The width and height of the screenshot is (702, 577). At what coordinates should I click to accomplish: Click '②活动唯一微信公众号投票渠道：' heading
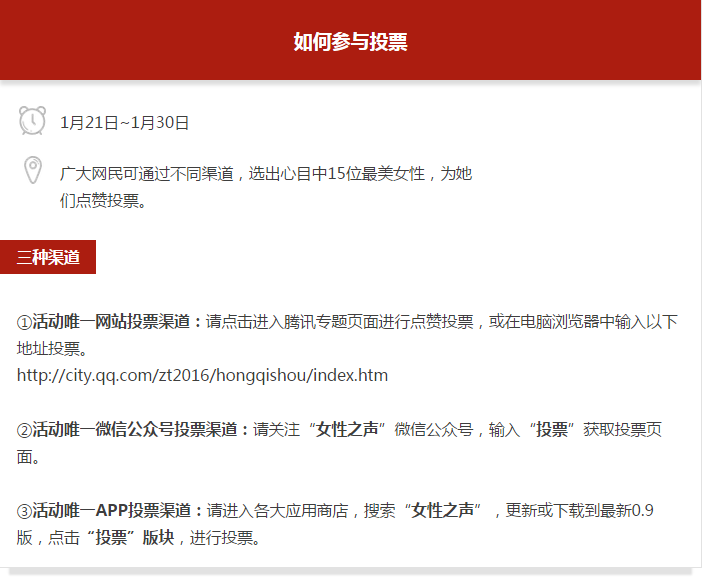(134, 429)
